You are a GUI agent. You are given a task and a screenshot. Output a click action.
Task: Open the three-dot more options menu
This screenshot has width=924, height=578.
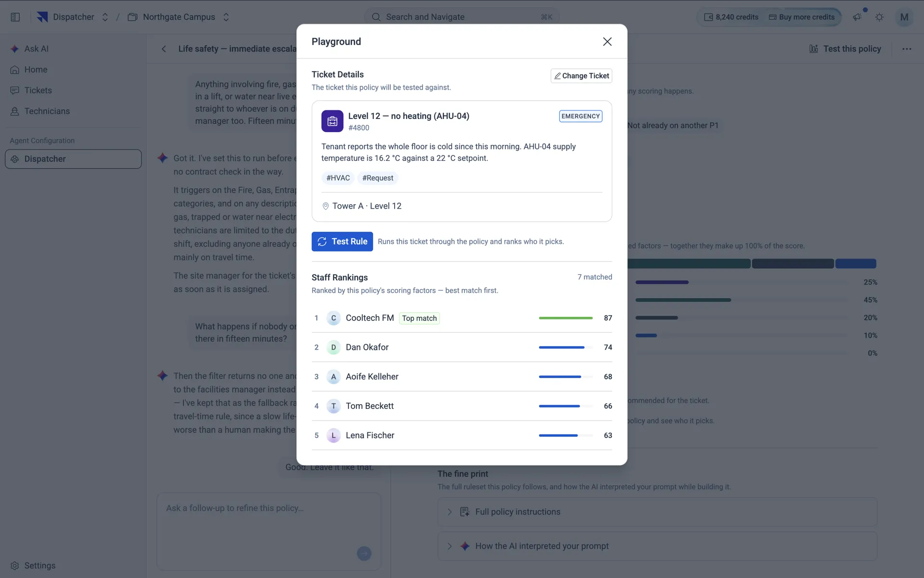tap(907, 49)
